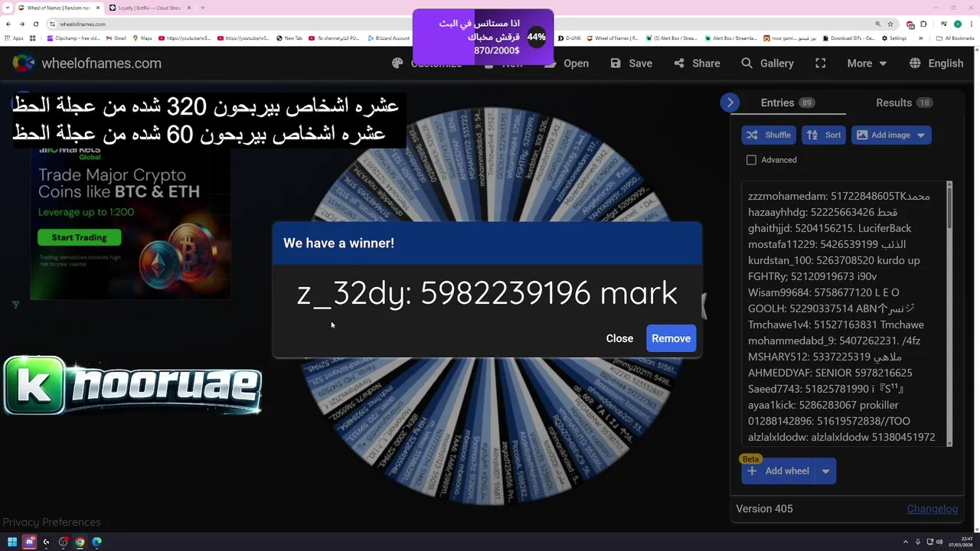The image size is (980, 551).
Task: Click the Wheel of Names logo
Action: pos(87,64)
